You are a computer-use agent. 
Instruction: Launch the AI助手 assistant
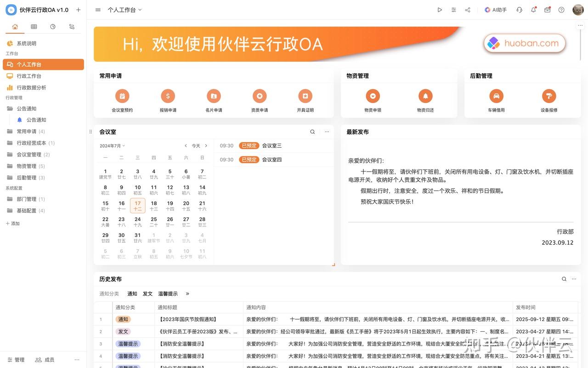coord(495,10)
